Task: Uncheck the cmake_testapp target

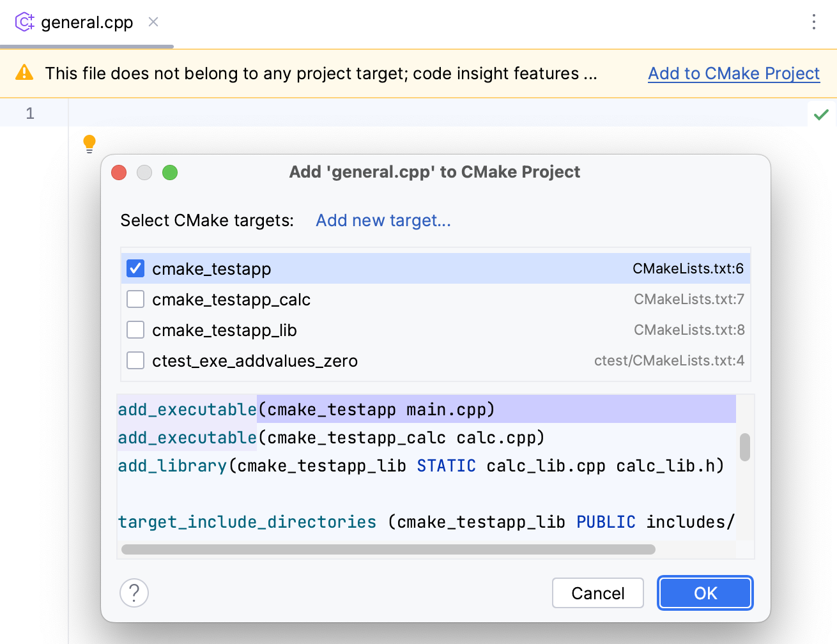Action: (135, 268)
